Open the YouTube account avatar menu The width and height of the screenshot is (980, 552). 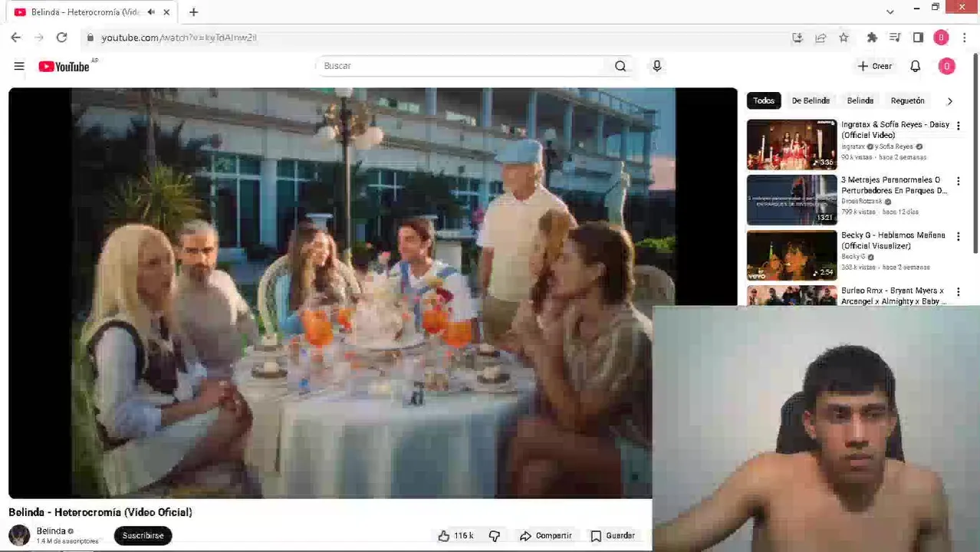tap(946, 67)
